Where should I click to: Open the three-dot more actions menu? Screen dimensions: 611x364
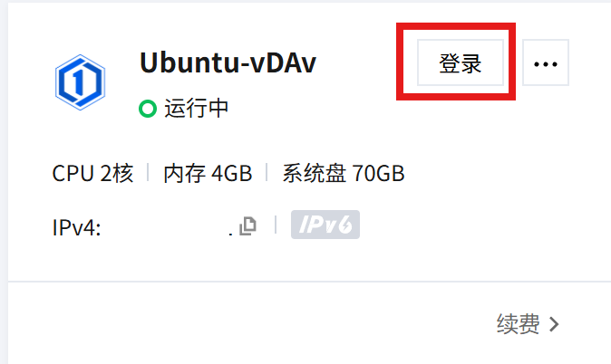pyautogui.click(x=546, y=62)
